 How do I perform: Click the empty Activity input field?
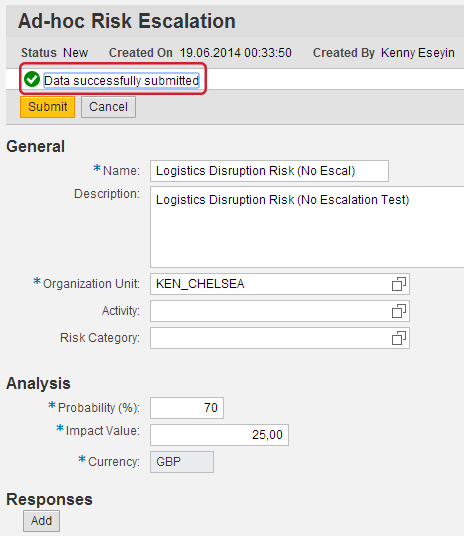coord(270,311)
